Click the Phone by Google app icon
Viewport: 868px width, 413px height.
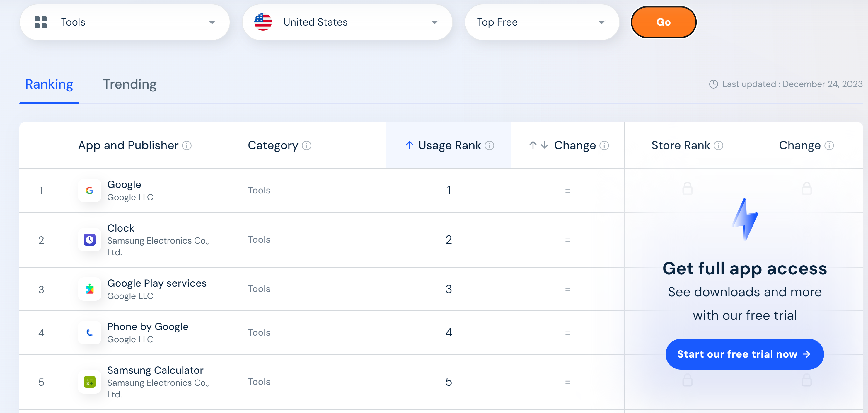(x=90, y=332)
